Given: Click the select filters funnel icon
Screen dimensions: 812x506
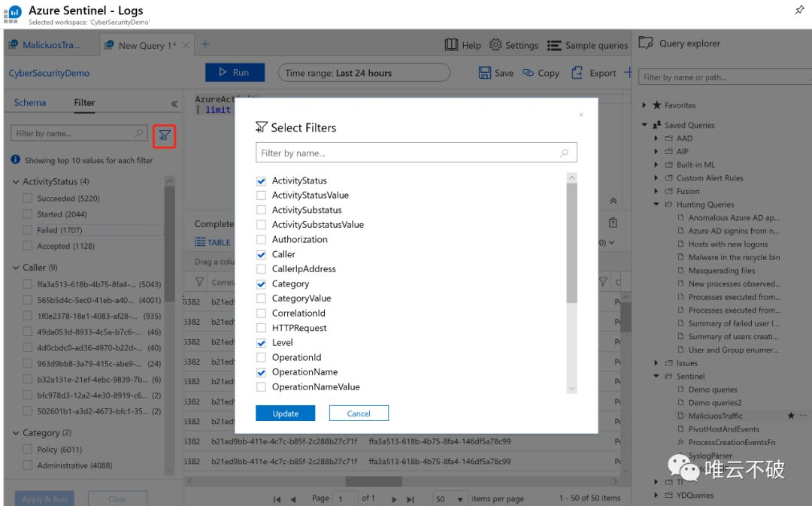Looking at the screenshot, I should click(x=165, y=135).
